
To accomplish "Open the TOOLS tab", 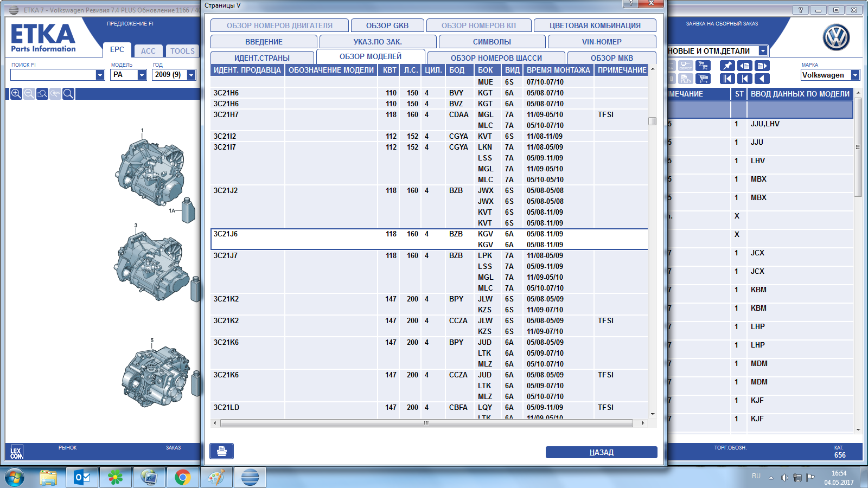I will pyautogui.click(x=182, y=51).
